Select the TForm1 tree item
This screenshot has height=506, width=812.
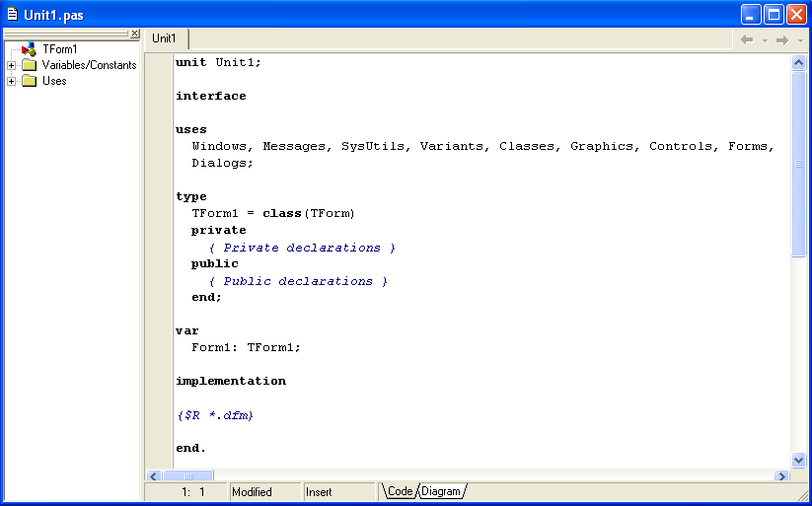coord(59,49)
